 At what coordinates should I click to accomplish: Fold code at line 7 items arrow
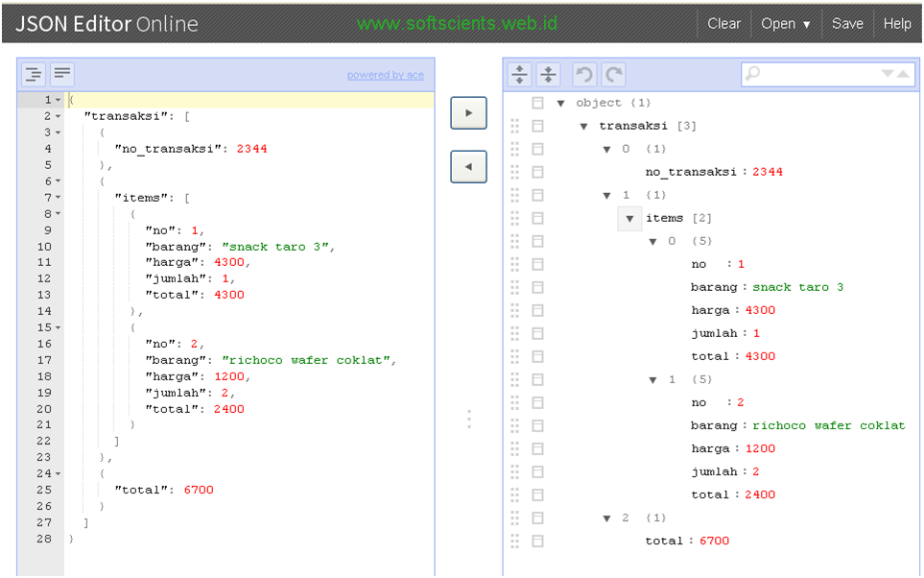pyautogui.click(x=59, y=198)
